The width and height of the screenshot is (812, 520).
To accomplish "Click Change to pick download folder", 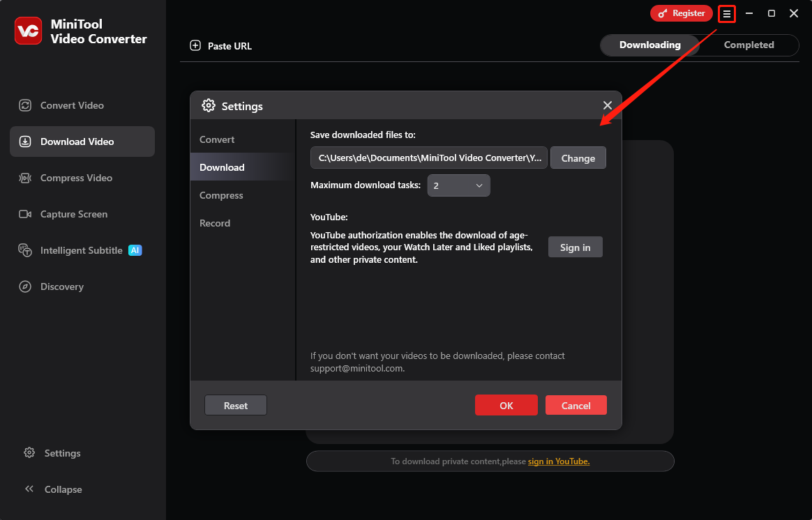I will [578, 158].
